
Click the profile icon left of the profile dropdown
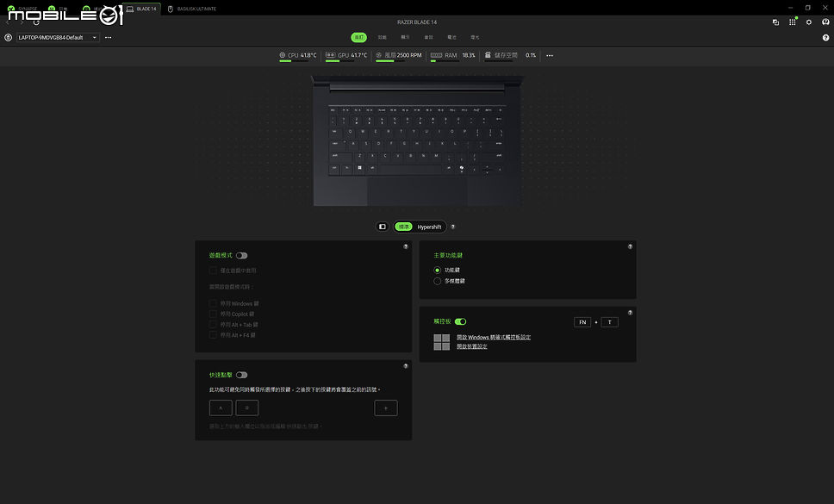(x=8, y=38)
